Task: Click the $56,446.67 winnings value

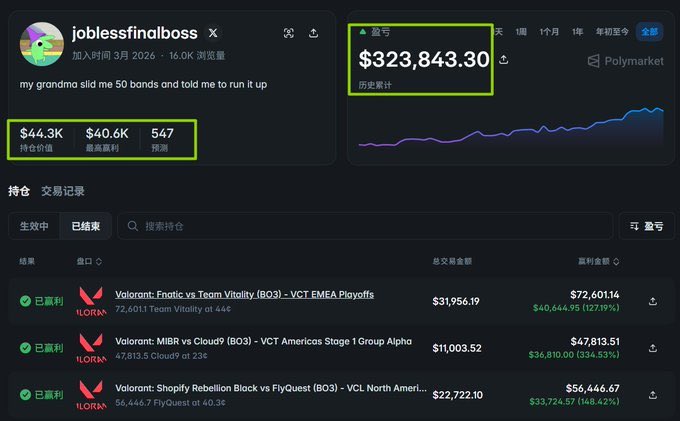Action: click(592, 388)
